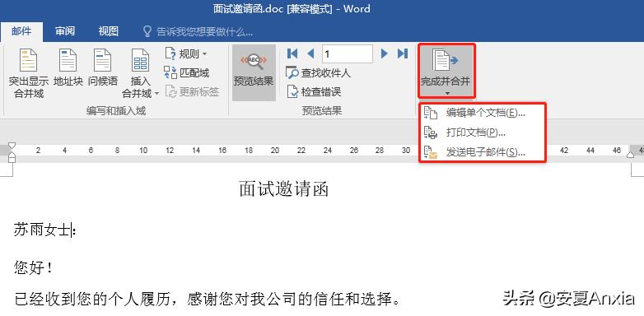The width and height of the screenshot is (644, 316).
Task: Click the 告诉我您想要做什么 search box
Action: pyautogui.click(x=204, y=32)
